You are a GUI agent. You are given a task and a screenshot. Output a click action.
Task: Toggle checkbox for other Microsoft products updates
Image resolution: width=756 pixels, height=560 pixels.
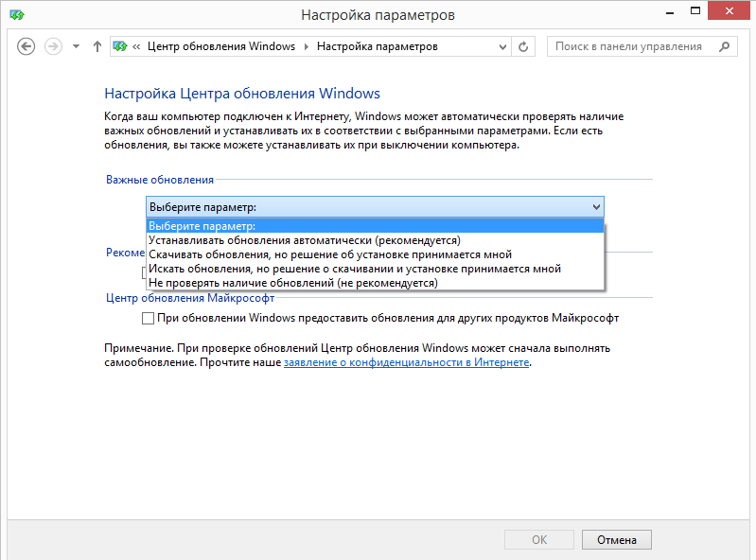[x=148, y=318]
